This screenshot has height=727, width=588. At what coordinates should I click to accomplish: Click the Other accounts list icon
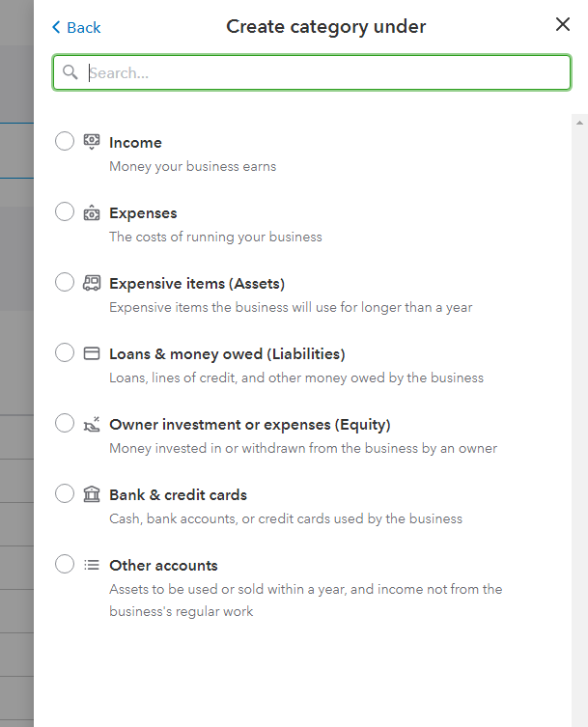click(x=92, y=565)
